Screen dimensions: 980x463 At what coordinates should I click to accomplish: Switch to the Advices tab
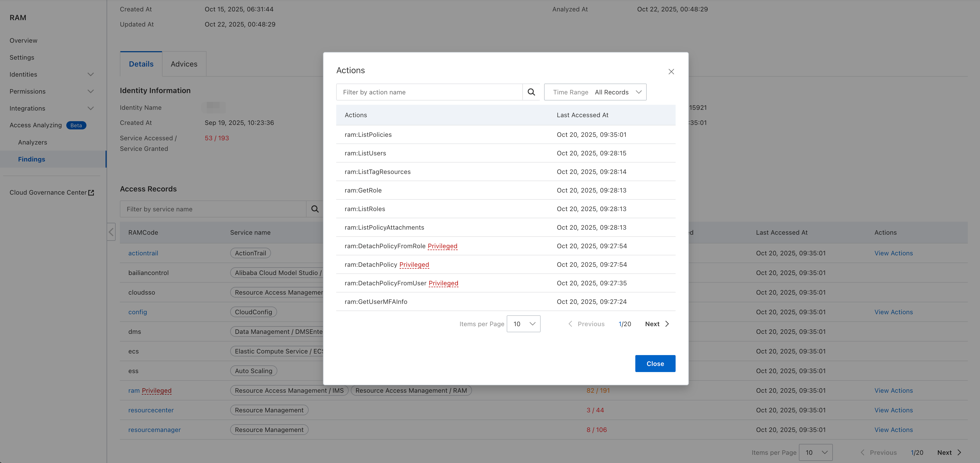point(184,64)
